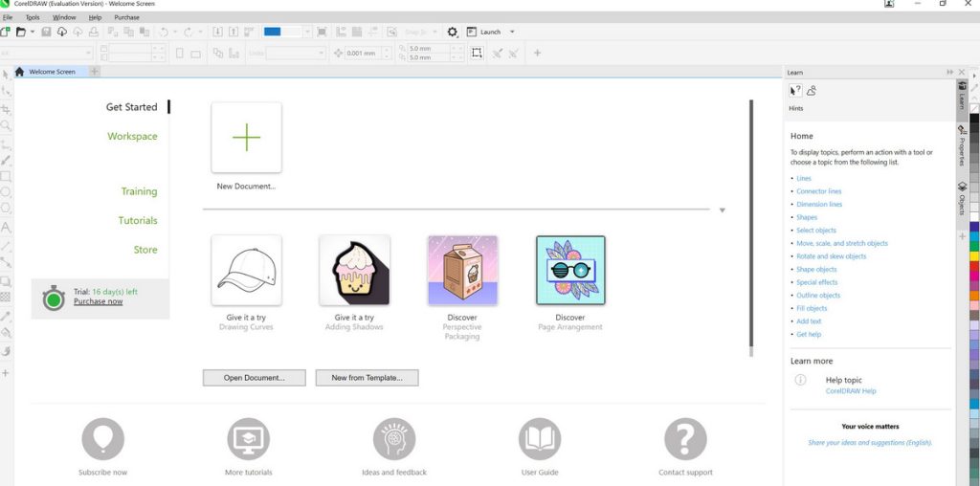Image resolution: width=980 pixels, height=486 pixels.
Task: Click the More tutorials monitor icon
Action: point(248,439)
